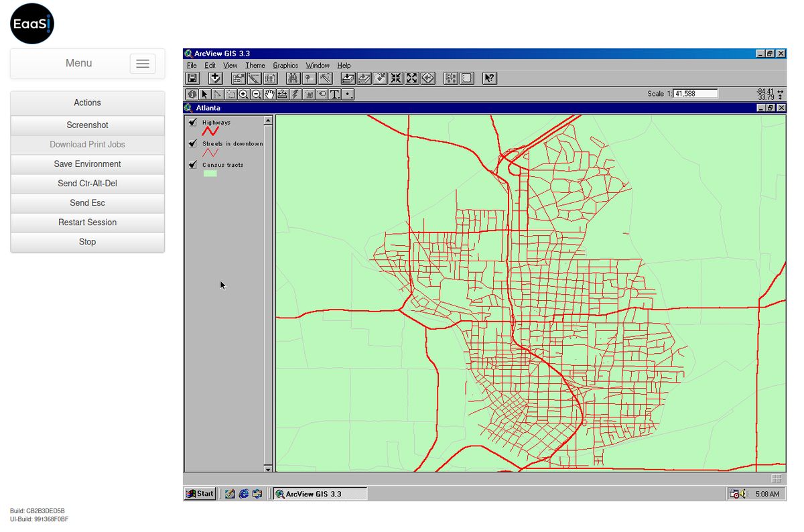The height and width of the screenshot is (532, 804).
Task: Click the Locate Address toolbar icon
Action: [x=309, y=78]
